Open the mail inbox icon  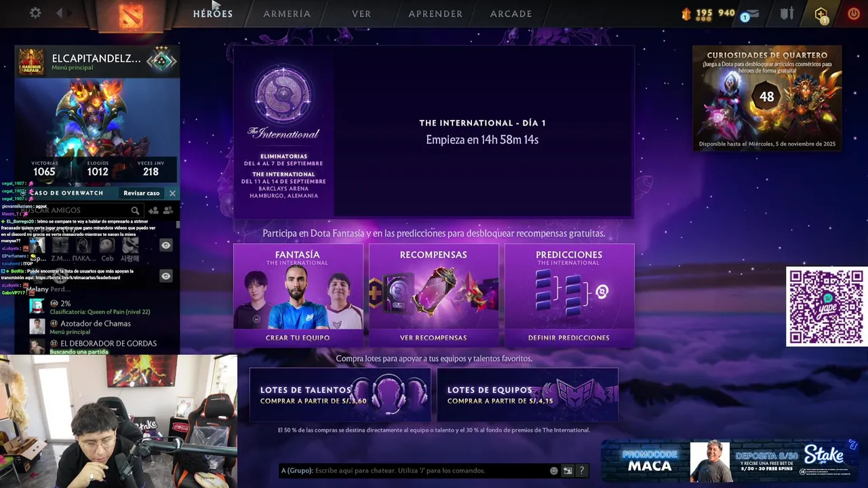tap(751, 14)
